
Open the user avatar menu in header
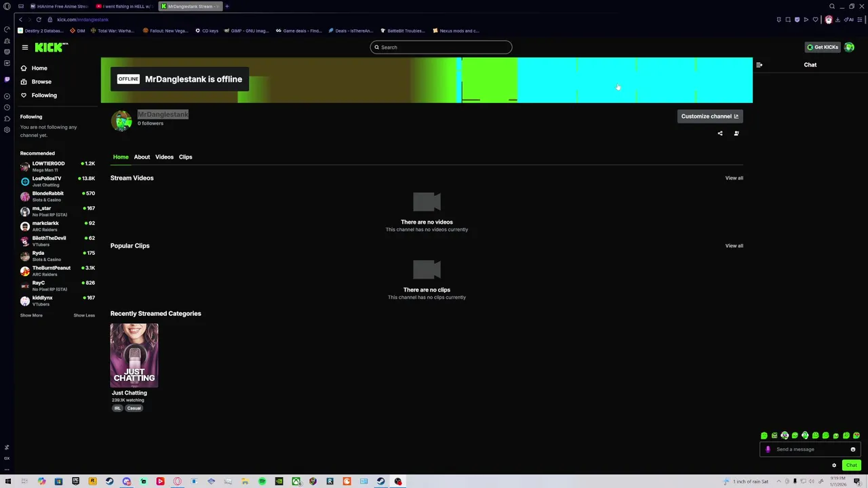[850, 47]
